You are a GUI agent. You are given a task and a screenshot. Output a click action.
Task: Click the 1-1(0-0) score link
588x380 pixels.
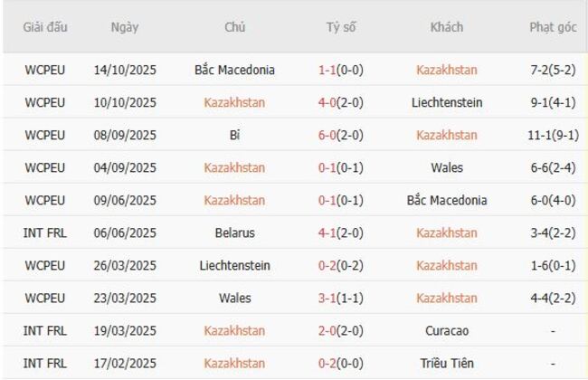[341, 70]
